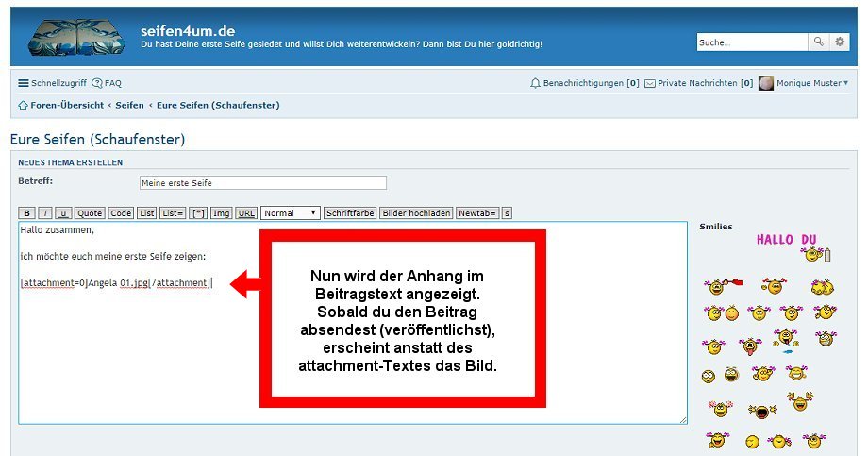Insert a [*] list item tag
Screen dimensions: 868x456
click(197, 213)
